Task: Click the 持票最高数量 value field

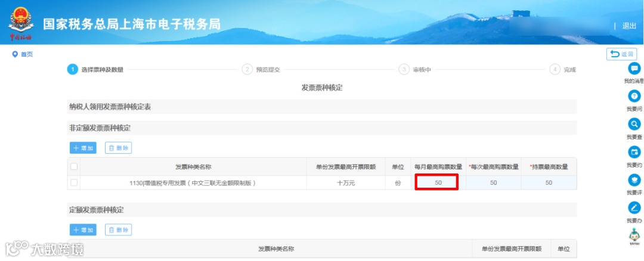Action: click(549, 183)
